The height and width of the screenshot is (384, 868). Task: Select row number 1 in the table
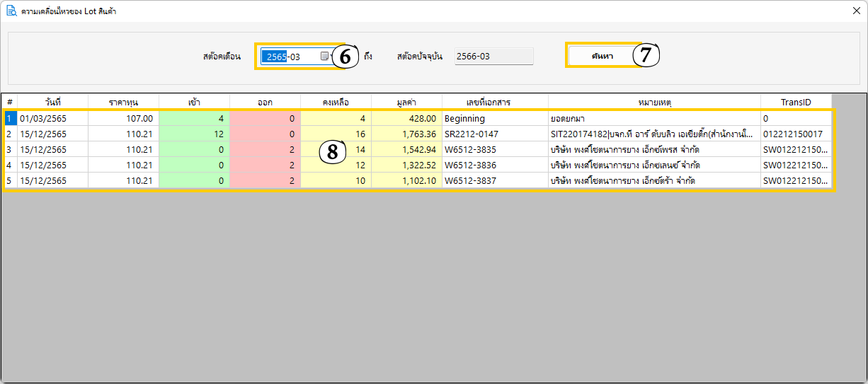click(9, 119)
